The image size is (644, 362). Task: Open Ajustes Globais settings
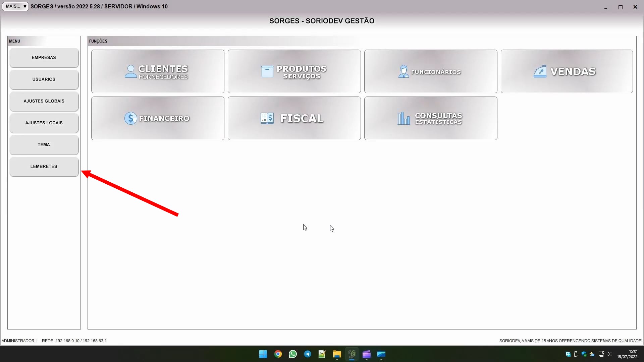(44, 101)
